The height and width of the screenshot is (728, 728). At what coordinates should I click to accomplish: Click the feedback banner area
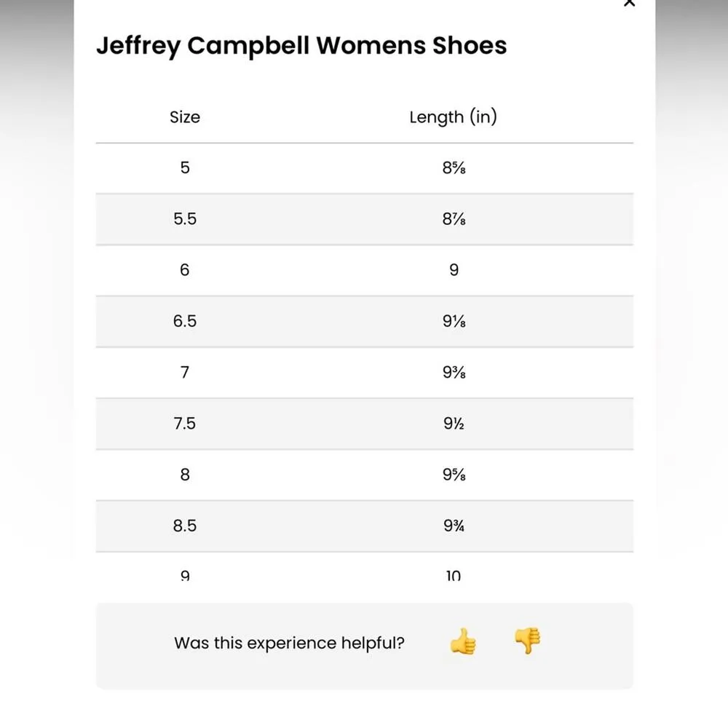(364, 644)
